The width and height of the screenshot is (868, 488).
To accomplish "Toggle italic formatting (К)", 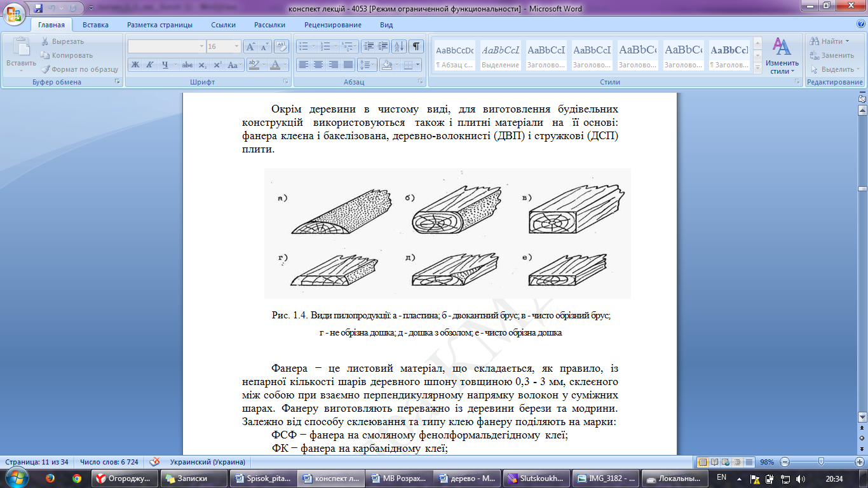I will tap(150, 65).
